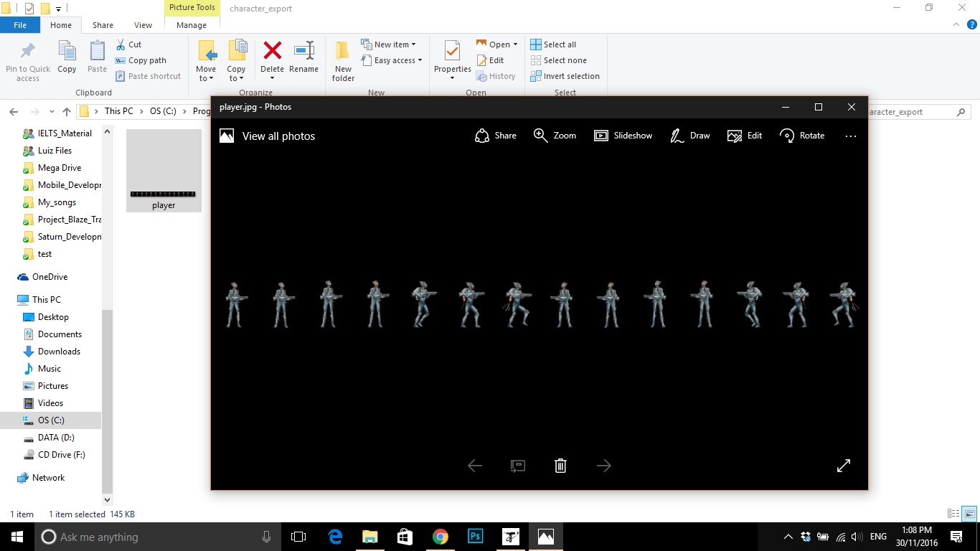980x551 pixels.
Task: Open the Share ribbon tab
Action: 103,25
